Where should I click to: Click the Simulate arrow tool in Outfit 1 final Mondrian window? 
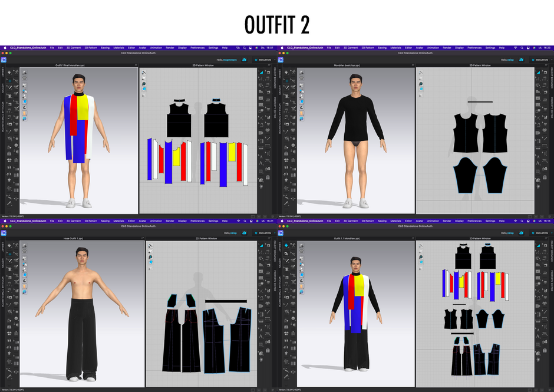pos(9,72)
